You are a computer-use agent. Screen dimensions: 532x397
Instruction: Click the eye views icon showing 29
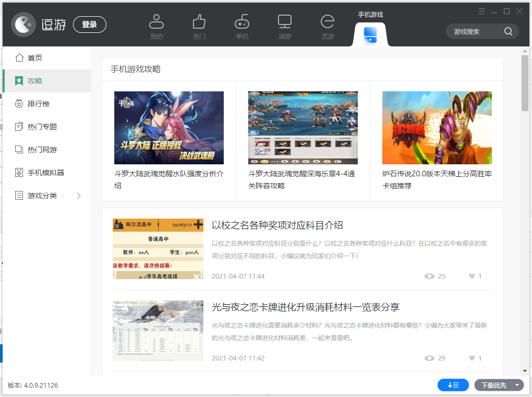click(x=429, y=358)
